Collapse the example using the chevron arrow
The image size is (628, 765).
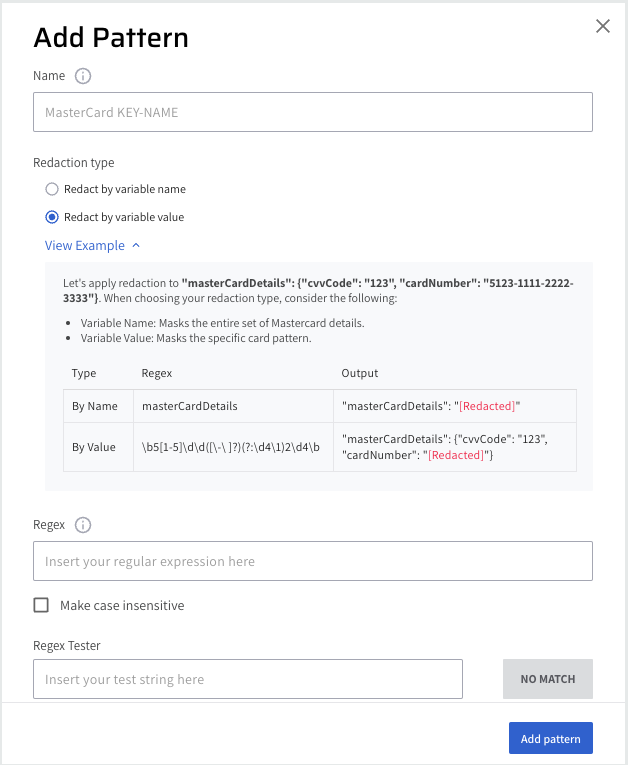[x=136, y=246]
